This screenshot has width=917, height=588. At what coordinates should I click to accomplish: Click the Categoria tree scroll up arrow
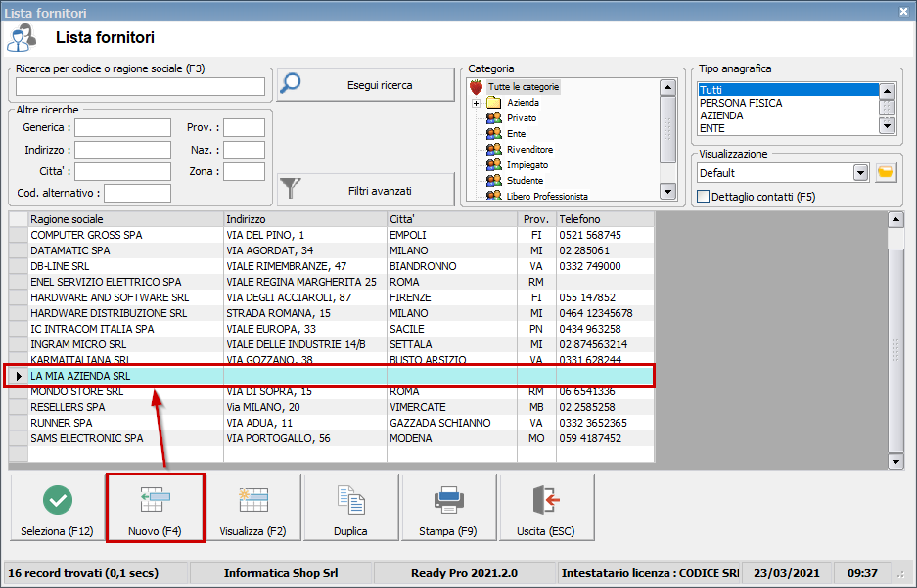point(667,88)
